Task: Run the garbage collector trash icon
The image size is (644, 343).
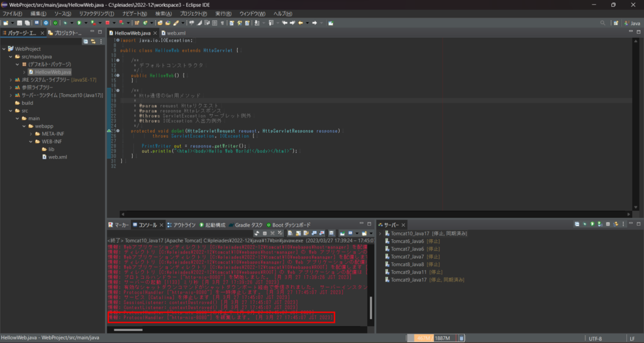Action: [462, 338]
